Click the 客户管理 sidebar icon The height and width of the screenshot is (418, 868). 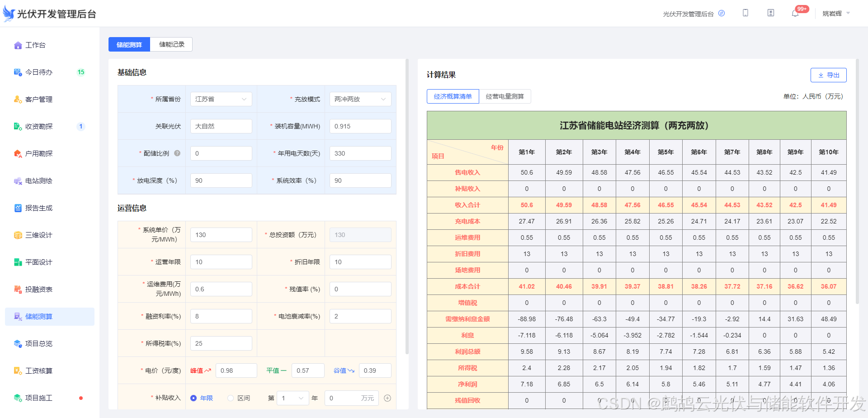point(18,100)
